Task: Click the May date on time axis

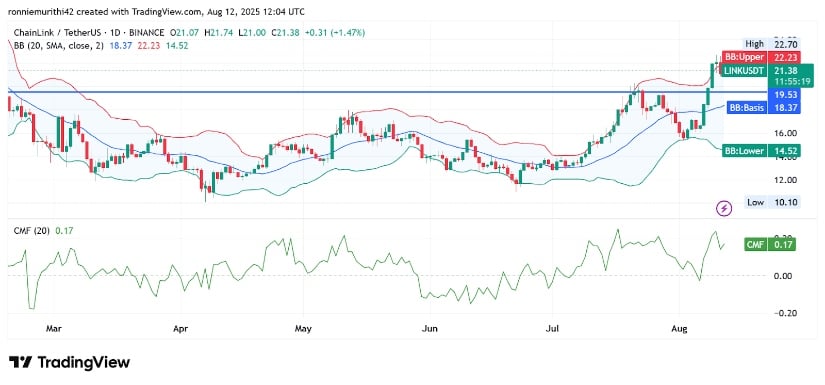Action: point(304,330)
